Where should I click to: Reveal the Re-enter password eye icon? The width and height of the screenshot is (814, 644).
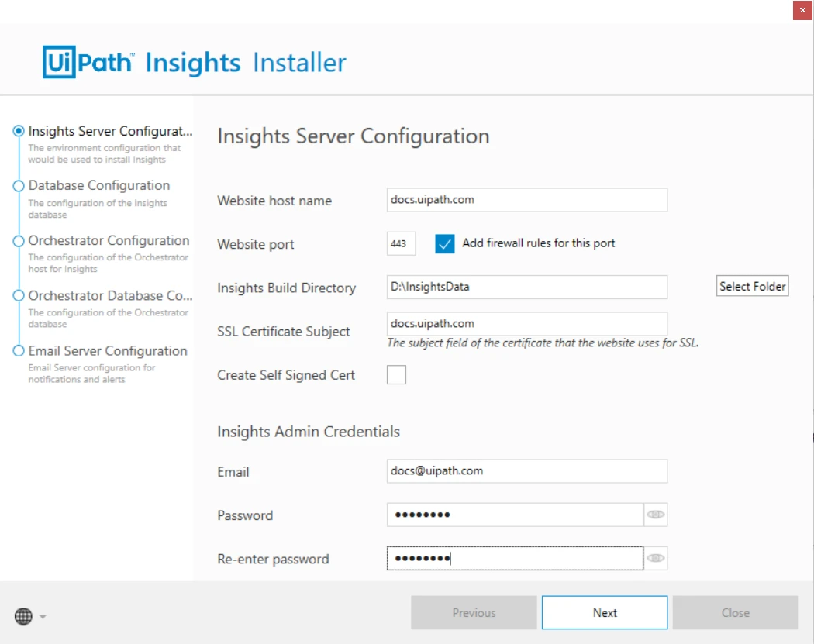coord(656,559)
